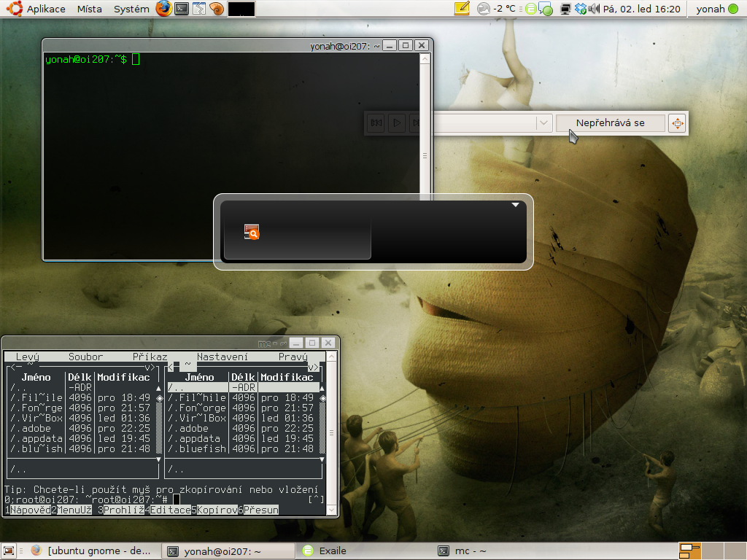Open the Exaile track dropdown arrow
The image size is (747, 560).
(x=543, y=123)
